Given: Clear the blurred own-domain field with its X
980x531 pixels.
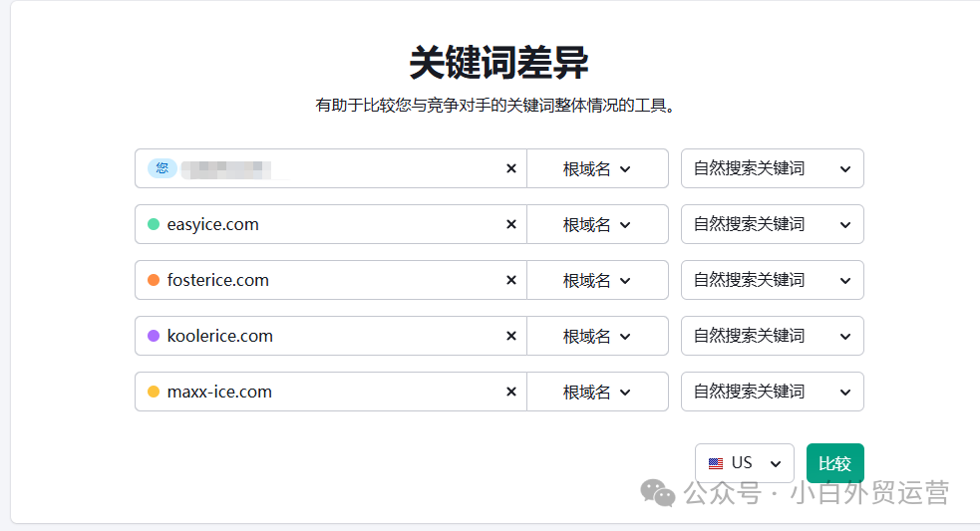Looking at the screenshot, I should tap(511, 168).
